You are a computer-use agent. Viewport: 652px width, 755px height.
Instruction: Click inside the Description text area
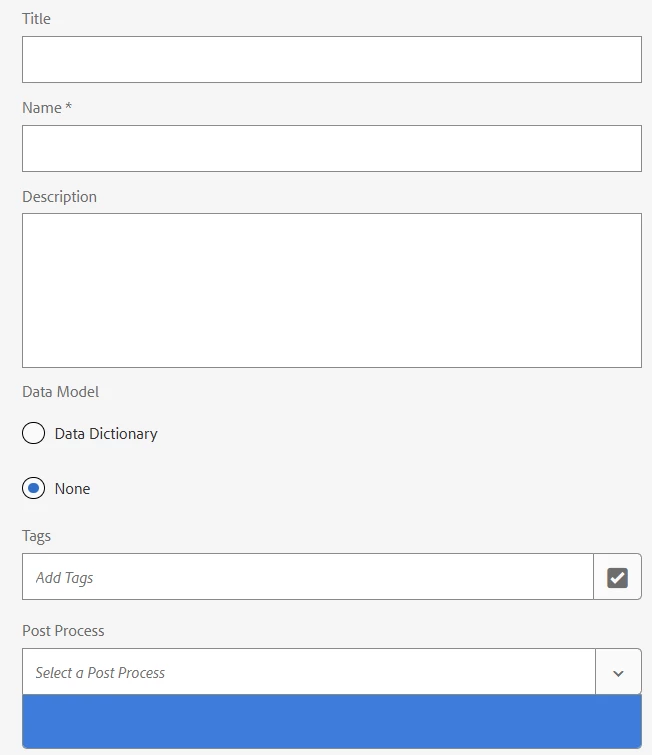click(332, 290)
